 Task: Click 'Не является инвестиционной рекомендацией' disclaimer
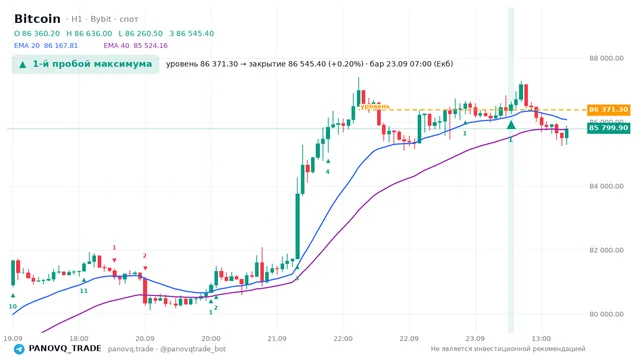[x=508, y=349]
